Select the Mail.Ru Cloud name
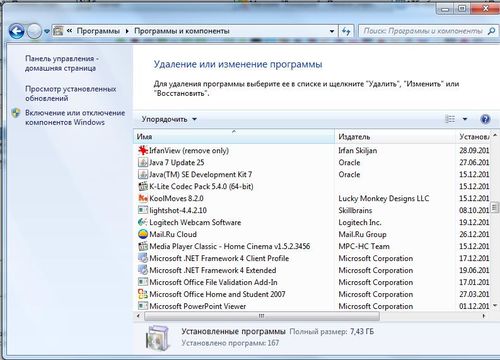 pyautogui.click(x=173, y=234)
